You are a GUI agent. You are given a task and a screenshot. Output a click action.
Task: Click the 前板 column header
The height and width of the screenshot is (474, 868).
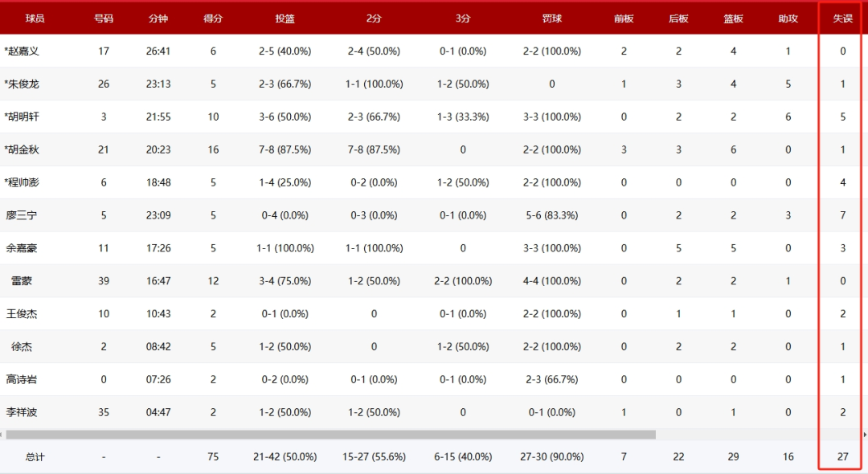pos(624,18)
